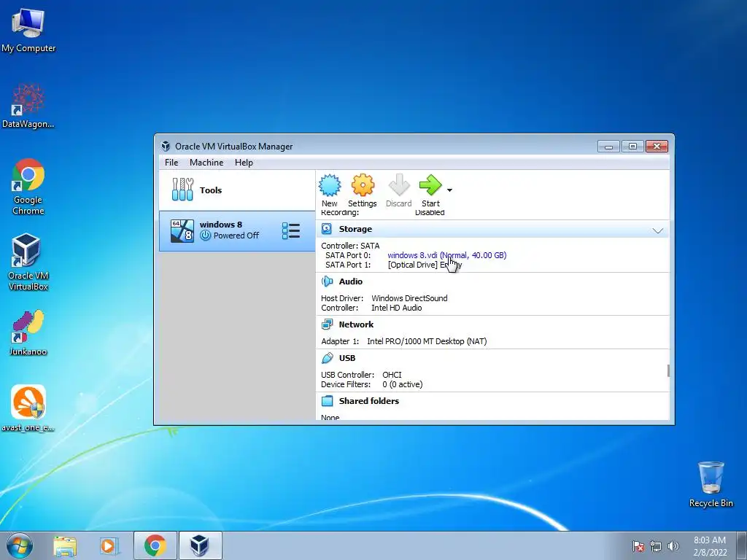Open the windows 8 VM menu list icon

pyautogui.click(x=290, y=231)
